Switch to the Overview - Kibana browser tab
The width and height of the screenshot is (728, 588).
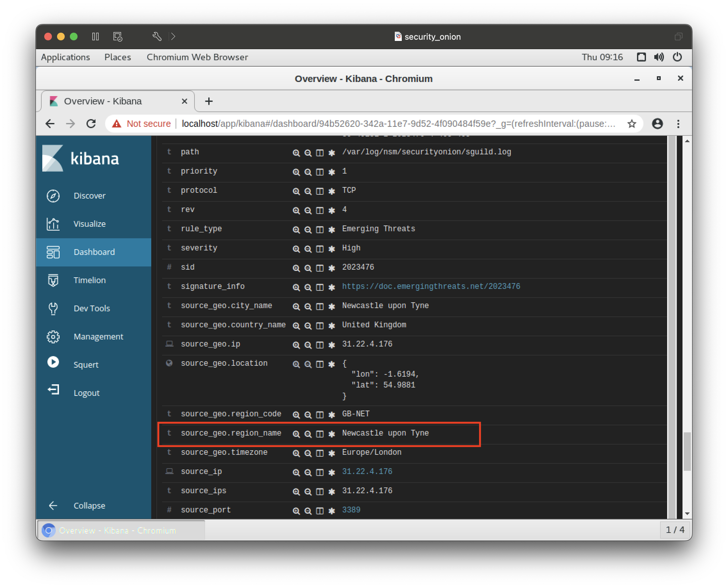(103, 101)
